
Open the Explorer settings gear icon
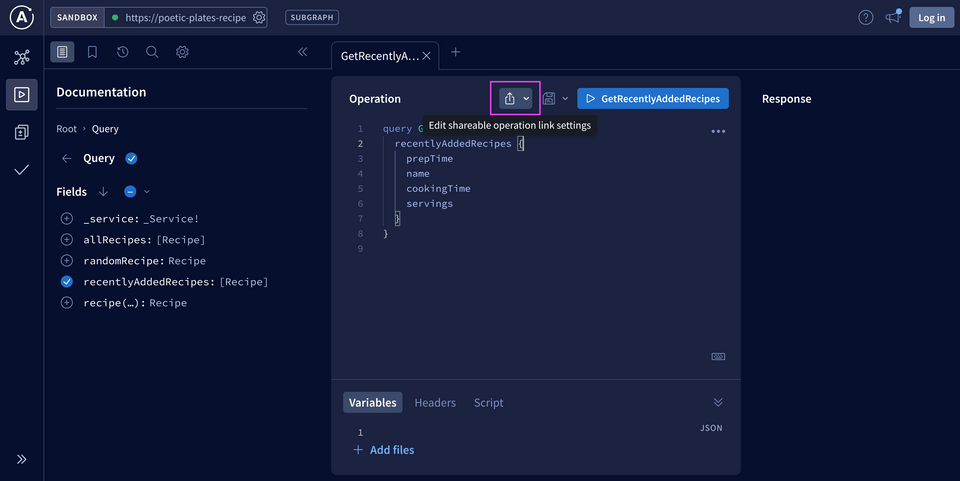tap(182, 52)
